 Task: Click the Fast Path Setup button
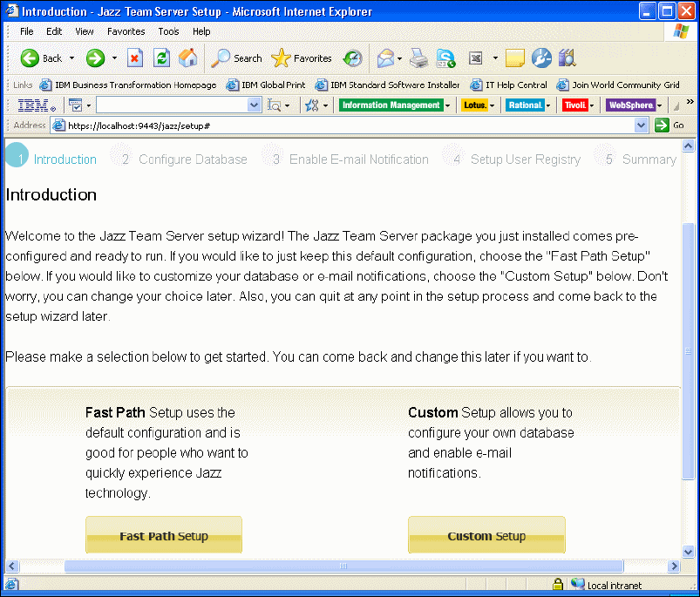(164, 535)
